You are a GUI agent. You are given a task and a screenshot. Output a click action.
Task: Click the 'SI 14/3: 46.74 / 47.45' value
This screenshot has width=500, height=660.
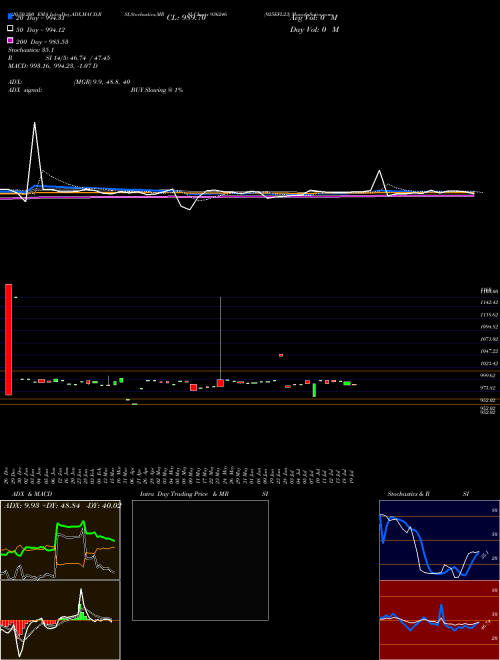coord(78,58)
